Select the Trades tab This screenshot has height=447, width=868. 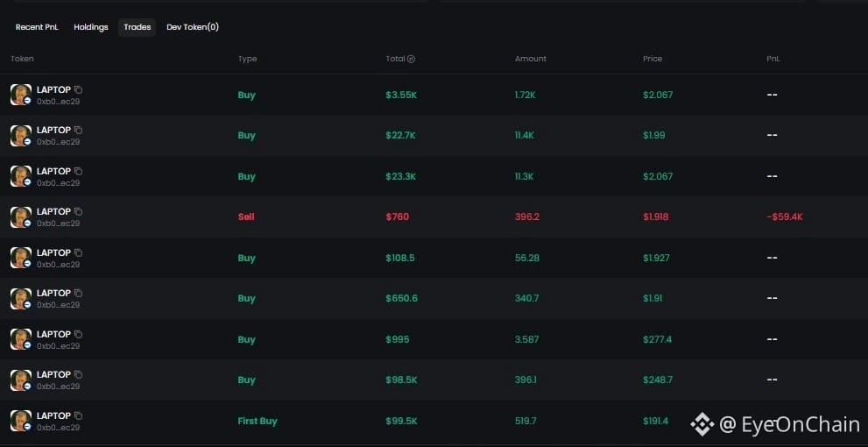pyautogui.click(x=138, y=27)
